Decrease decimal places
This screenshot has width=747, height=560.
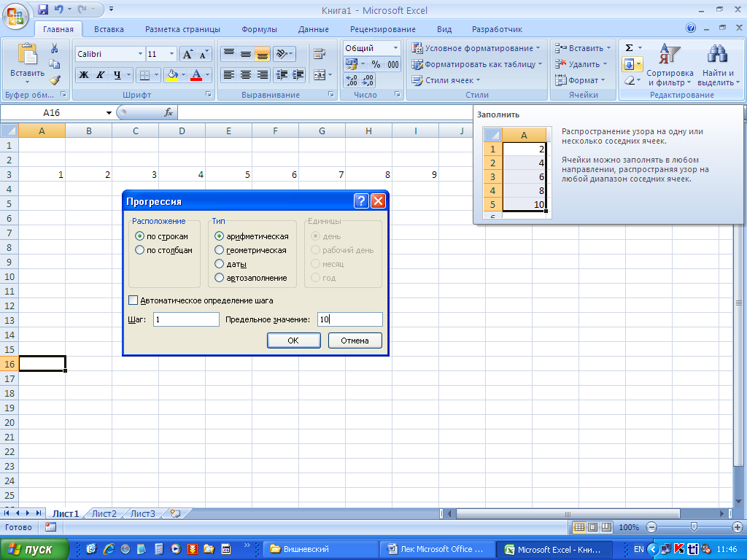(368, 80)
